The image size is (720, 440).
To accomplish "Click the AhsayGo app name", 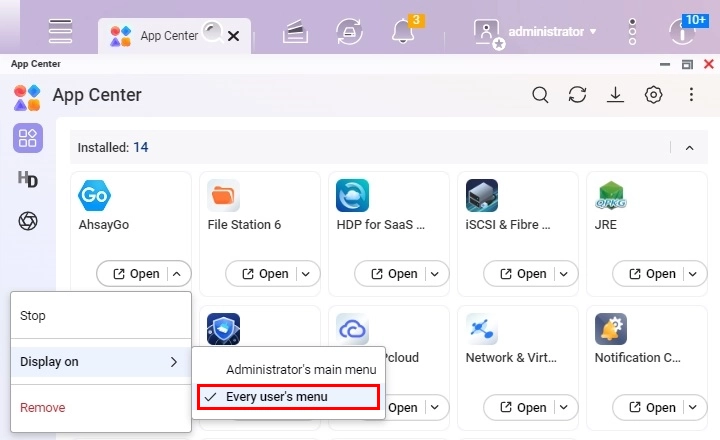I will click(104, 225).
